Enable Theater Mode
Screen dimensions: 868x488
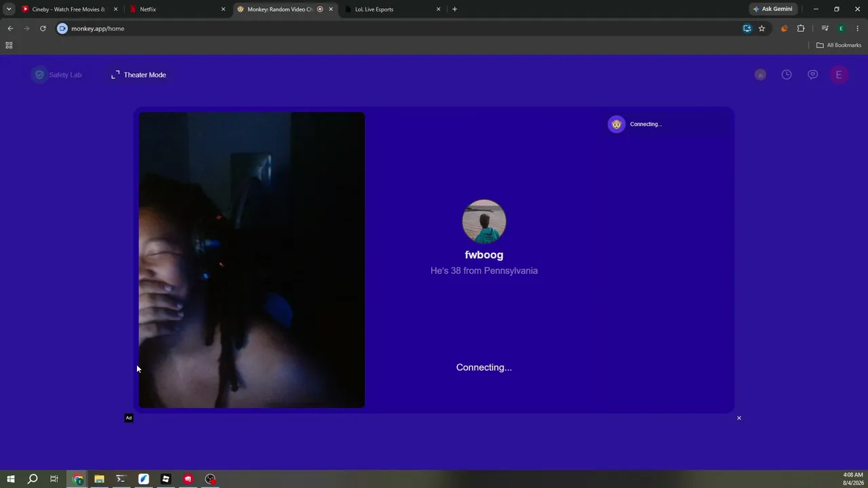coord(139,75)
